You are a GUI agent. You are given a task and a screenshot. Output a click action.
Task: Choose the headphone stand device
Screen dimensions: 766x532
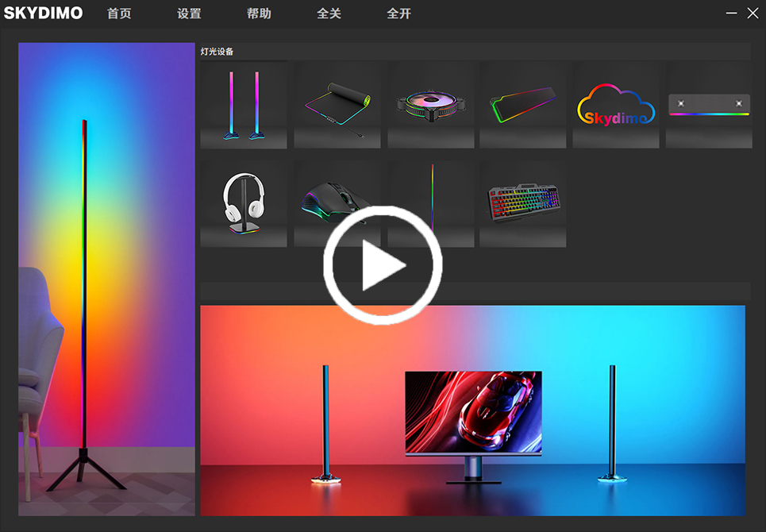click(x=244, y=204)
